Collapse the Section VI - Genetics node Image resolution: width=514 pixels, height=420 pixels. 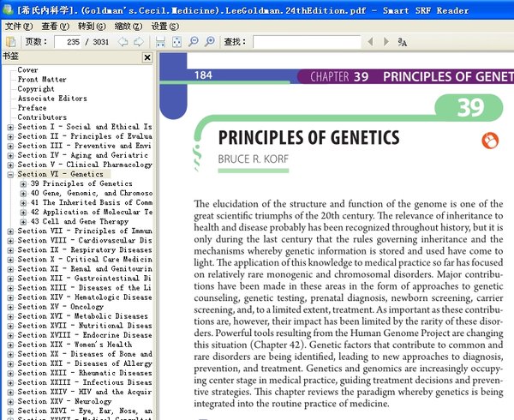pos(10,174)
